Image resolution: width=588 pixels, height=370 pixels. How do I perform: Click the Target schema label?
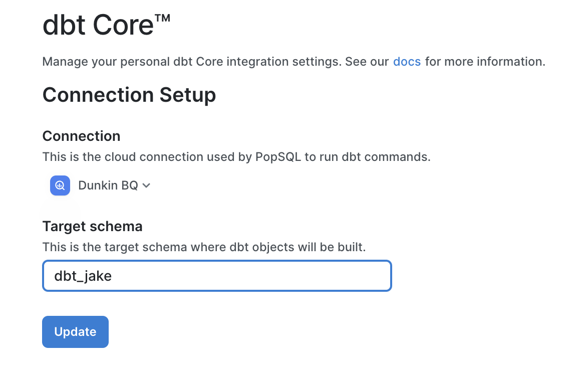tap(92, 226)
